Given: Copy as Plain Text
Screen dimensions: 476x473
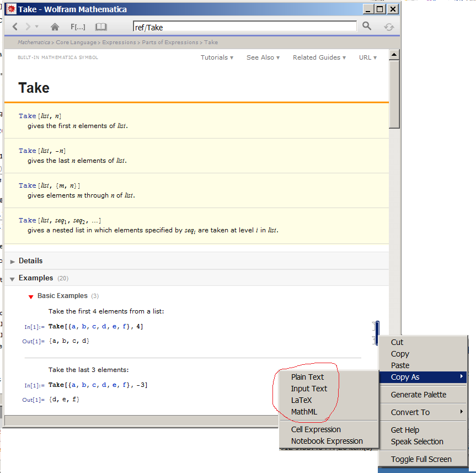Looking at the screenshot, I should (x=329, y=377).
